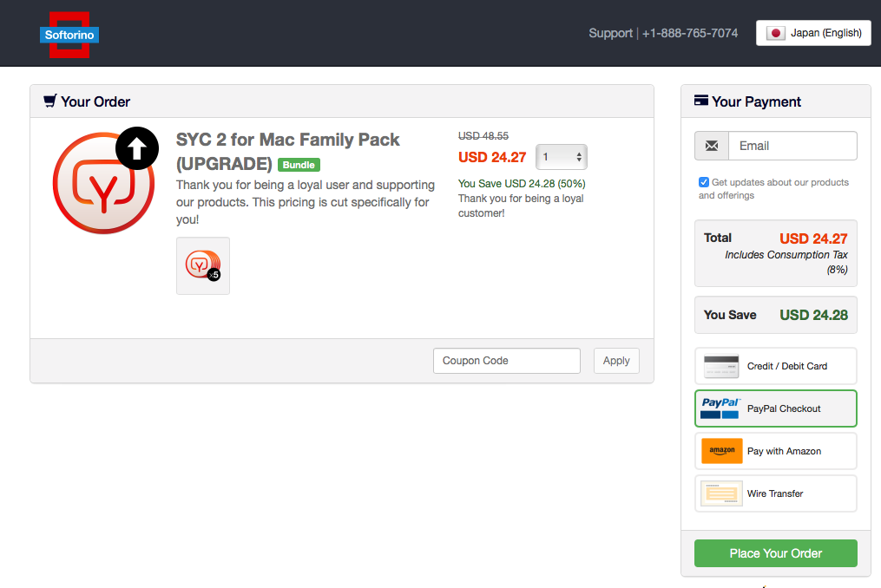Click the wire transfer check icon
This screenshot has height=588, width=881.
click(721, 493)
